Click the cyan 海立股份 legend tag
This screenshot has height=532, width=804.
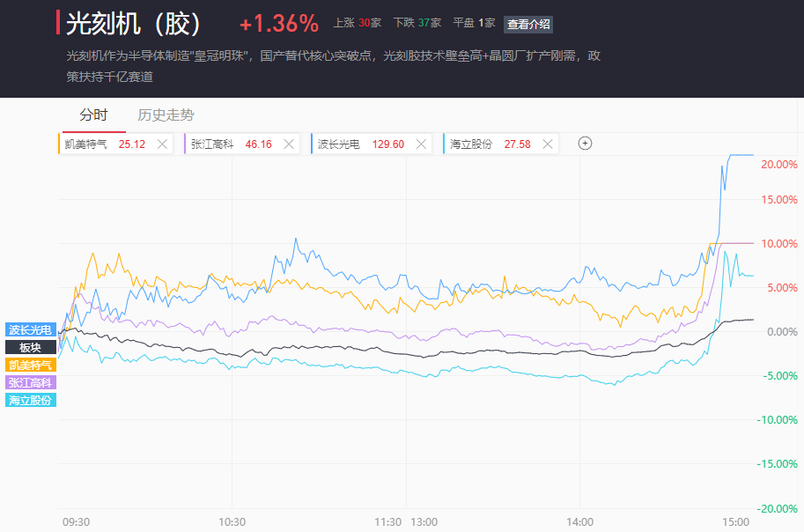pyautogui.click(x=31, y=400)
